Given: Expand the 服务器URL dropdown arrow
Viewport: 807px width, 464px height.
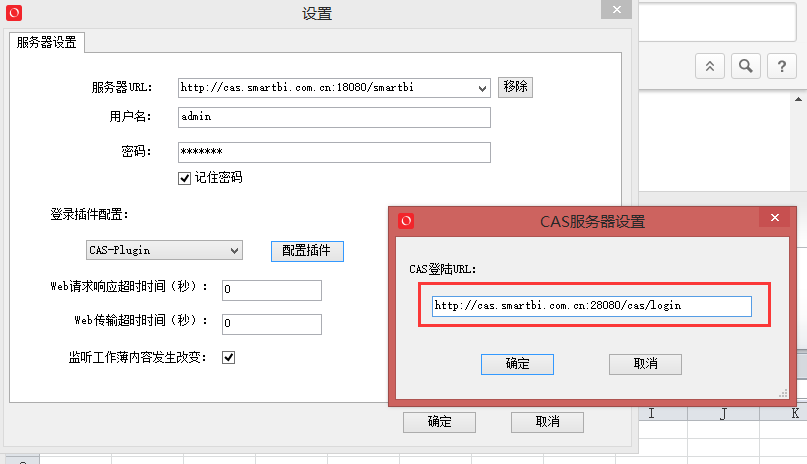Looking at the screenshot, I should click(x=482, y=88).
